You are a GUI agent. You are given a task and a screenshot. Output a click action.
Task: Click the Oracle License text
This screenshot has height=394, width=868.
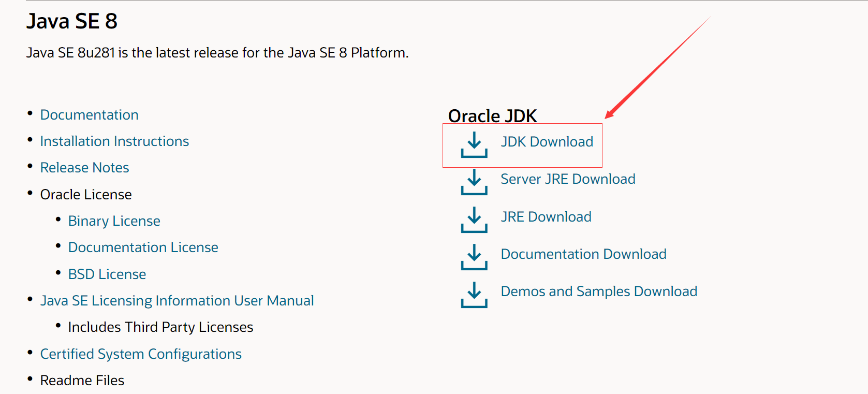(86, 195)
